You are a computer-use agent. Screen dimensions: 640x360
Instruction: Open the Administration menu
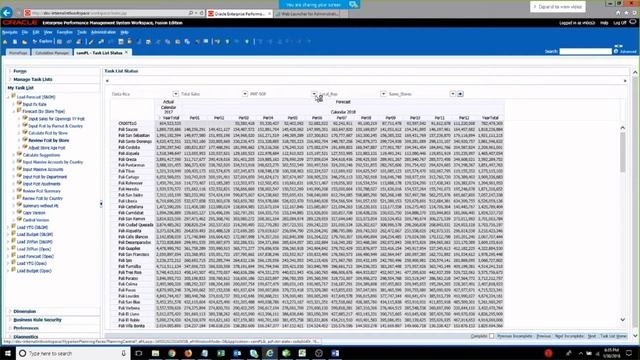pos(103,32)
